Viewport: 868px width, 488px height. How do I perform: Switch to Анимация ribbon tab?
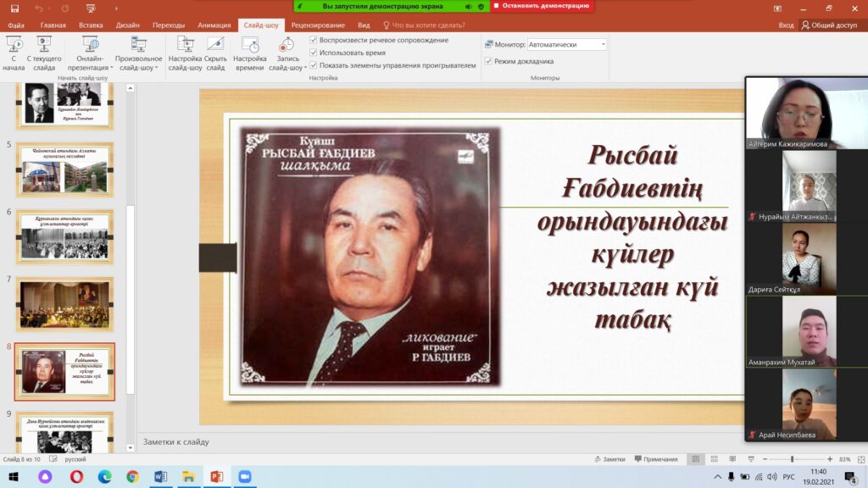[x=214, y=25]
